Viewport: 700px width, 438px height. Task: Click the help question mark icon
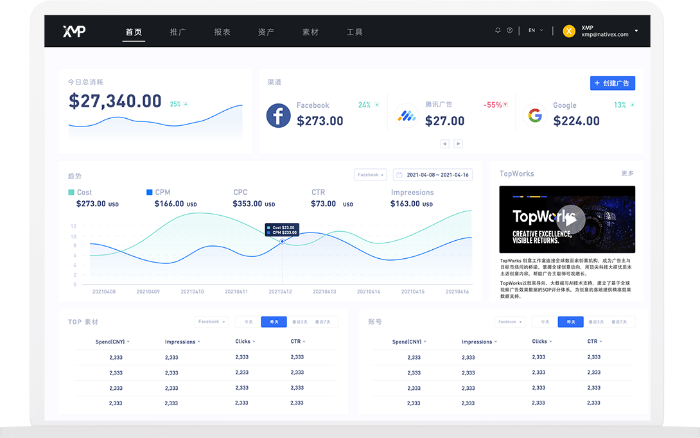(x=510, y=31)
